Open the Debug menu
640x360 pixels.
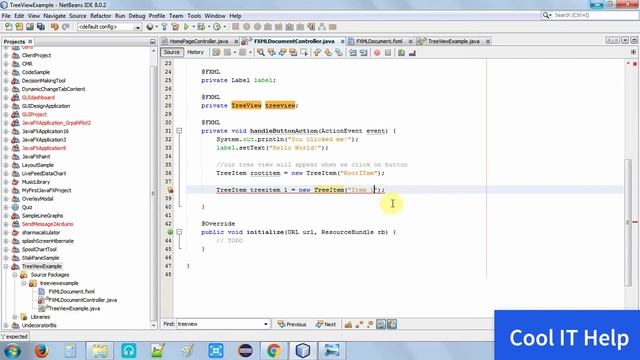point(137,16)
